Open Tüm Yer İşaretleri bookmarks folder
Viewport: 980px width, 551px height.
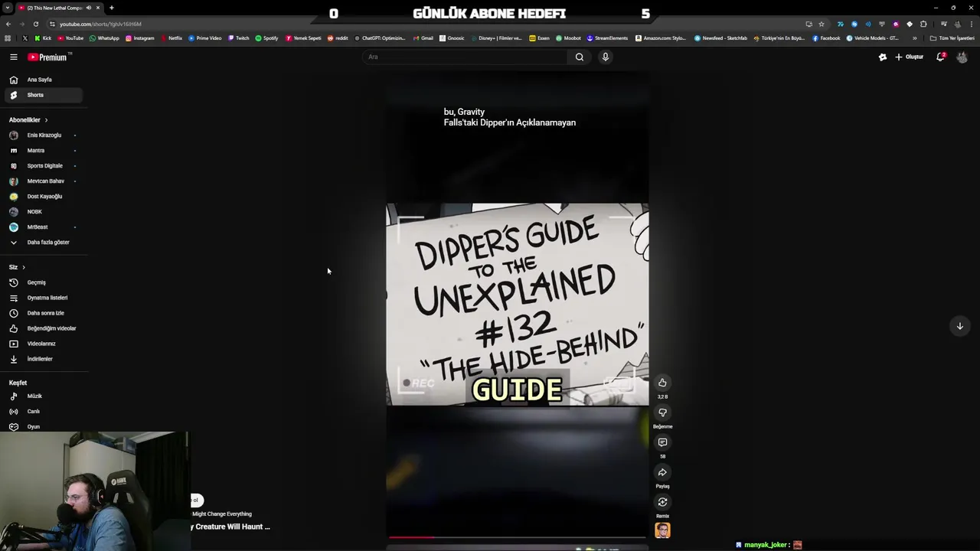point(952,38)
